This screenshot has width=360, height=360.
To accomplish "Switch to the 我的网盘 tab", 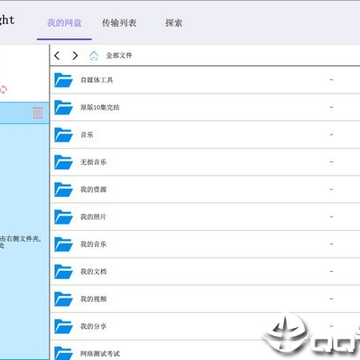I will 64,23.
